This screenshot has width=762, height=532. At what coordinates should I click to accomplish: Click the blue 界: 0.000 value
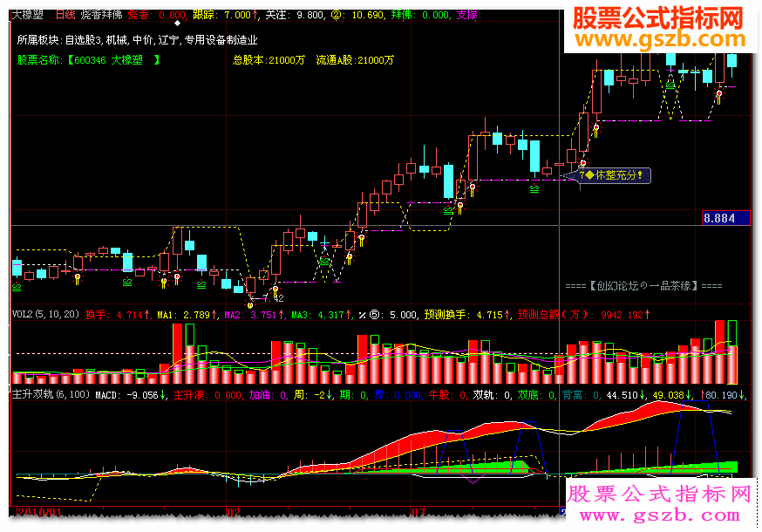pyautogui.click(x=398, y=395)
